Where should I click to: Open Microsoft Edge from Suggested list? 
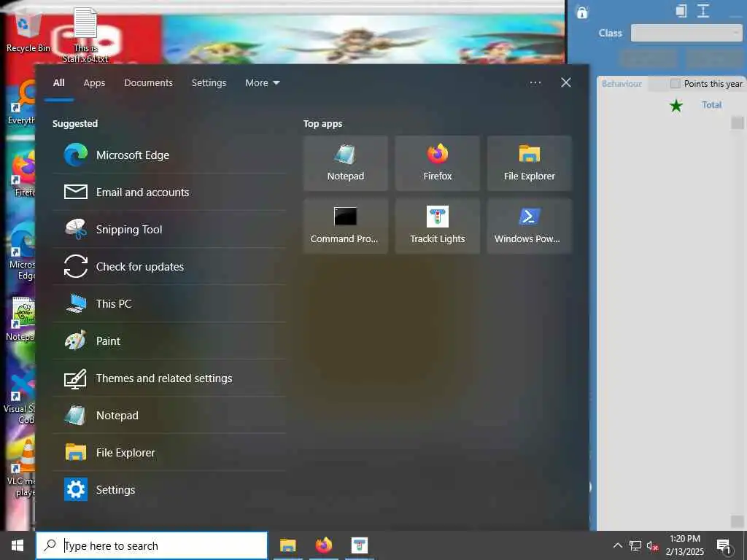pos(169,155)
